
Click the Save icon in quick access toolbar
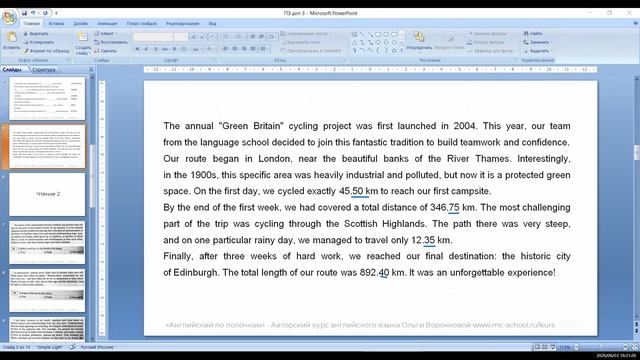(x=24, y=13)
